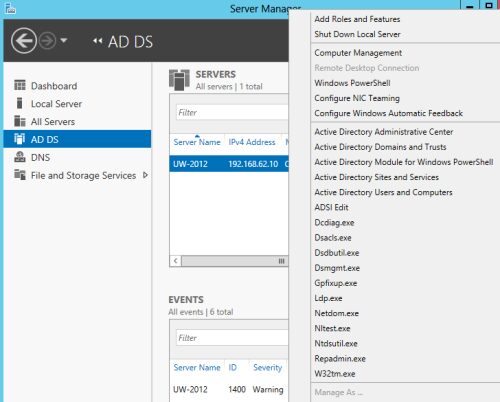Sort Events by Severity column

coord(267,367)
